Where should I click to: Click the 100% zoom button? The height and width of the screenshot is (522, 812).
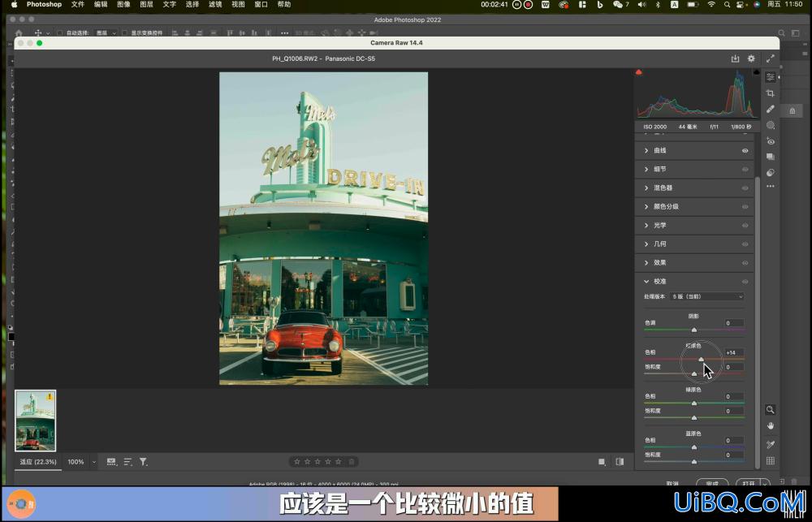[x=76, y=462]
